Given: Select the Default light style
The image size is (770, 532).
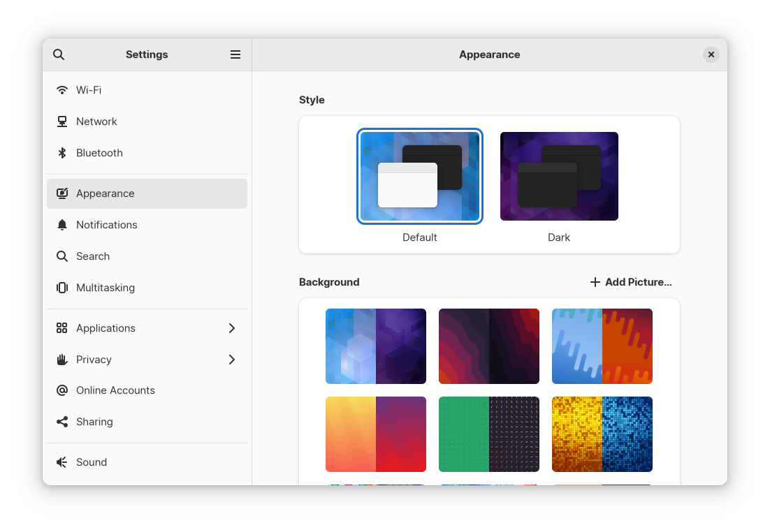Looking at the screenshot, I should point(419,177).
